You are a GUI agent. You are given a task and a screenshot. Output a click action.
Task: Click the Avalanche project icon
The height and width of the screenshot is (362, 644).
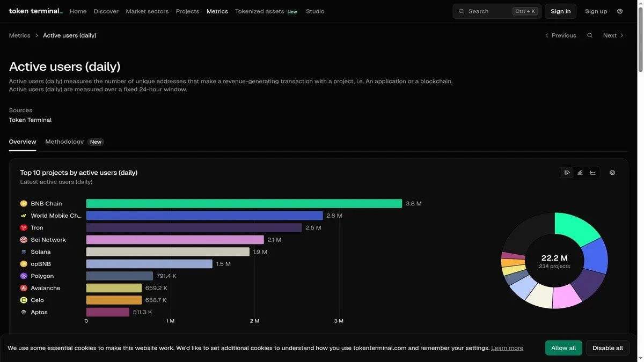[x=24, y=288]
